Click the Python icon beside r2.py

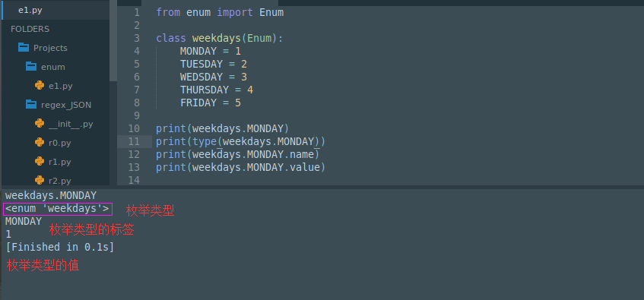40,180
